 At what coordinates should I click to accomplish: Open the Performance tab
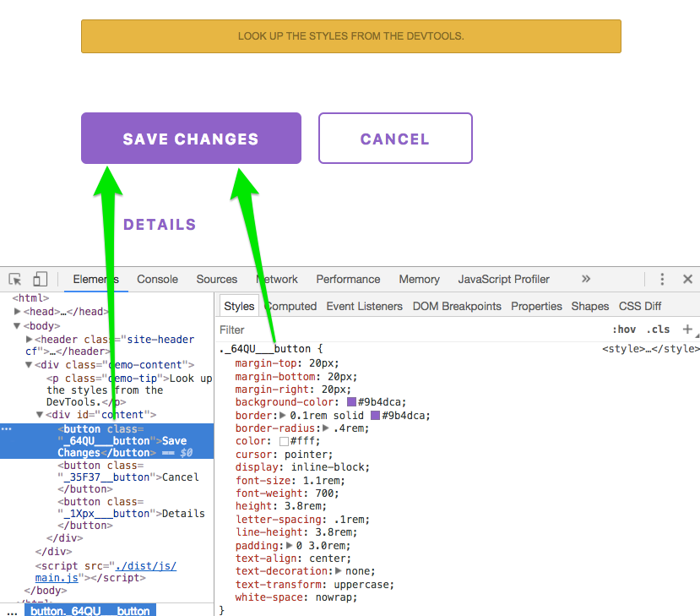[x=348, y=279]
